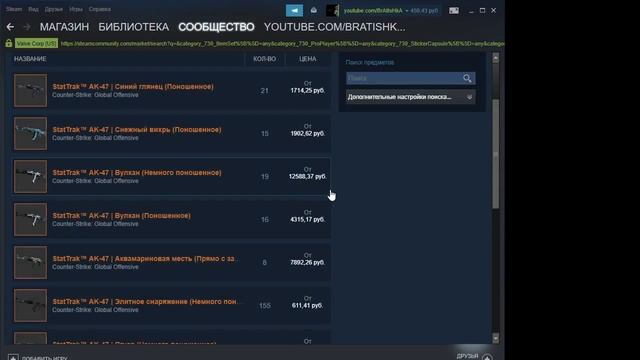
Task: Click the Valve Corp [US] certificate badge
Action: click(x=36, y=43)
